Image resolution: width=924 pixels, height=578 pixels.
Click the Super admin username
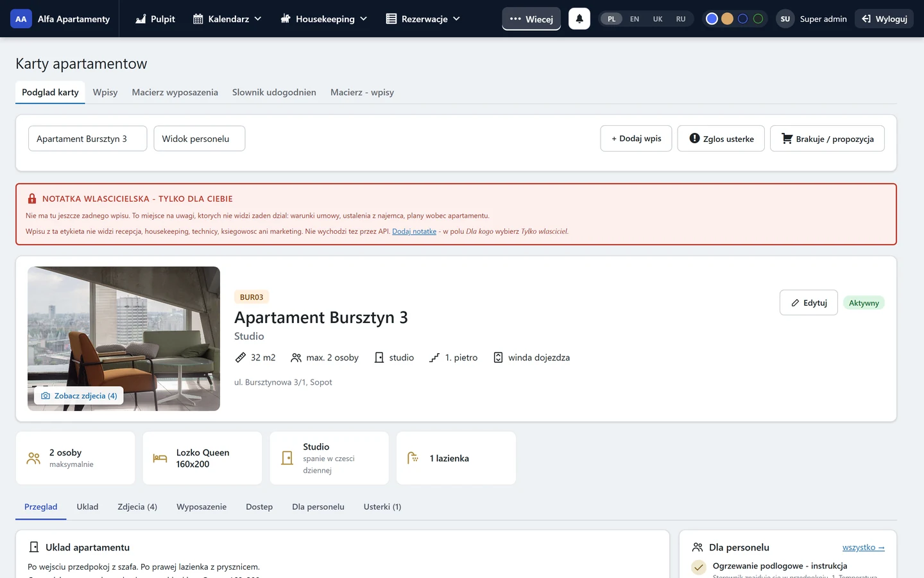(823, 19)
